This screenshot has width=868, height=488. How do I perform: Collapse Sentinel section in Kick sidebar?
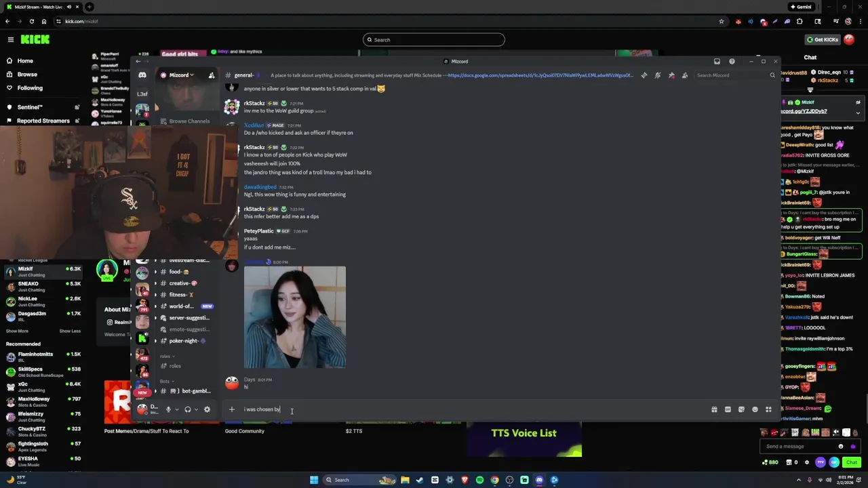(x=77, y=107)
